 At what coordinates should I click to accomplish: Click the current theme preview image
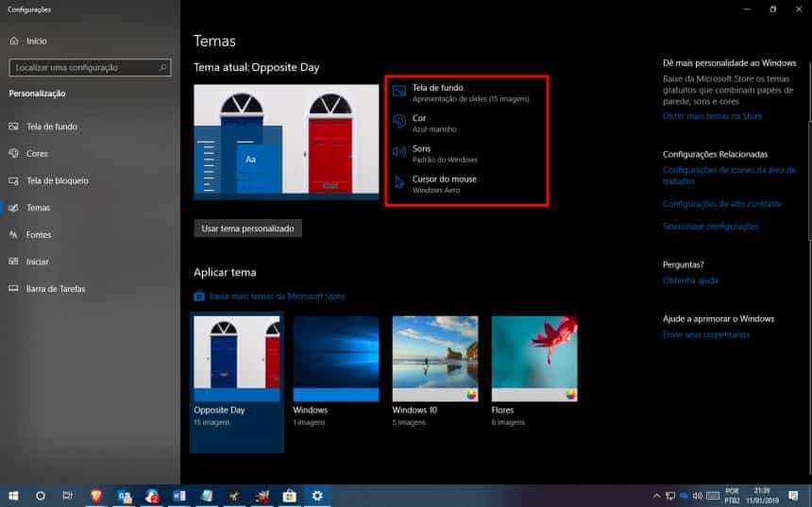(x=286, y=142)
